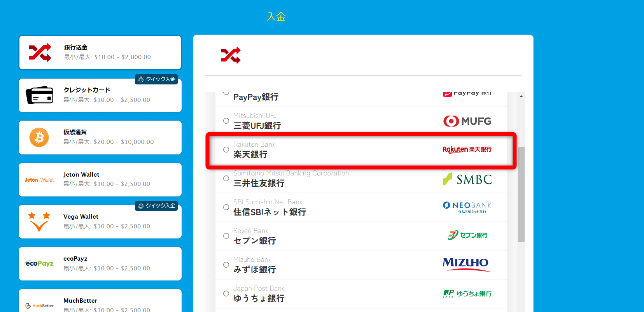Click the Vega Wallet star logo

pos(39,222)
